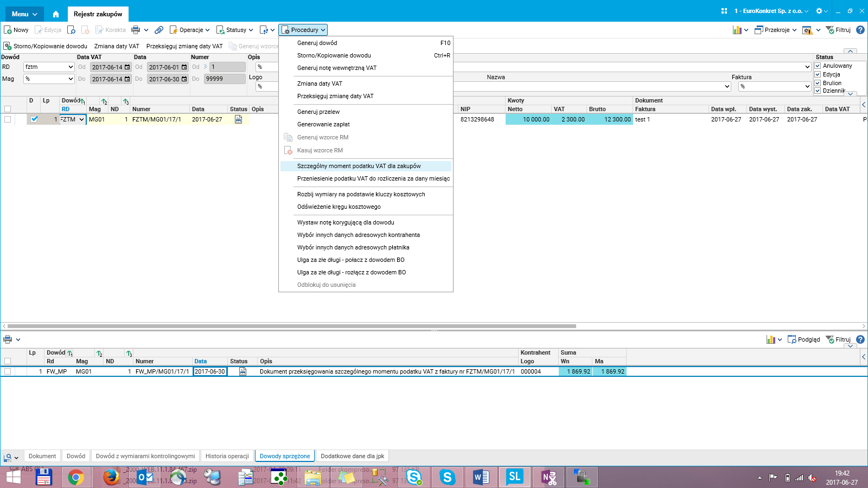Switch to 'Dodatkowe dane dla jpk' tab

[x=352, y=456]
